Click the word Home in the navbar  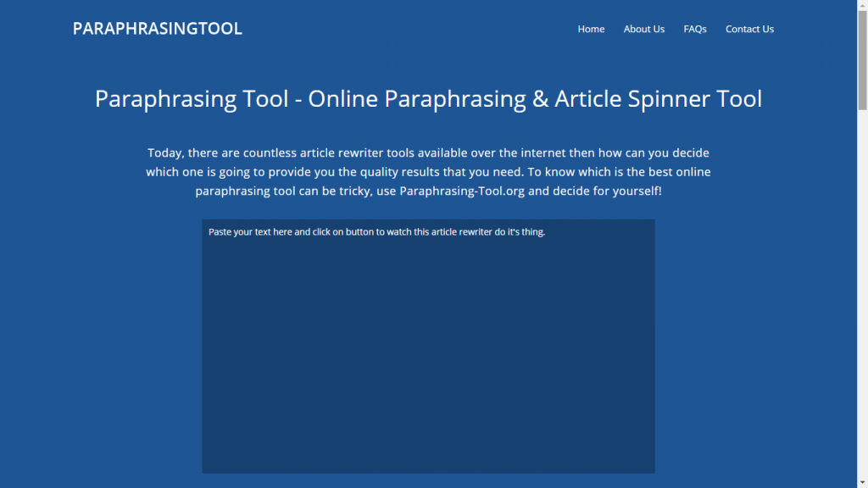pyautogui.click(x=591, y=29)
